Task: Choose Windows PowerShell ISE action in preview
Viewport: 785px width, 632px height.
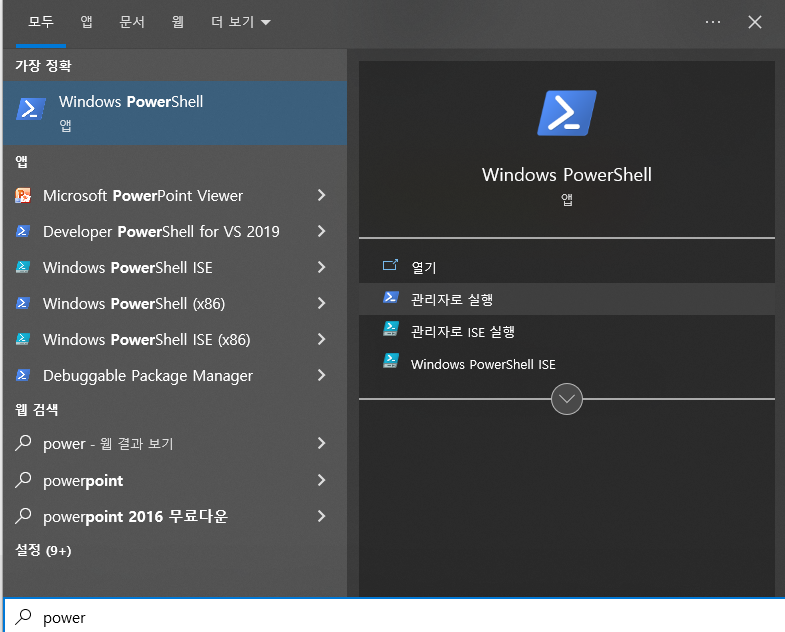Action: pos(567,364)
